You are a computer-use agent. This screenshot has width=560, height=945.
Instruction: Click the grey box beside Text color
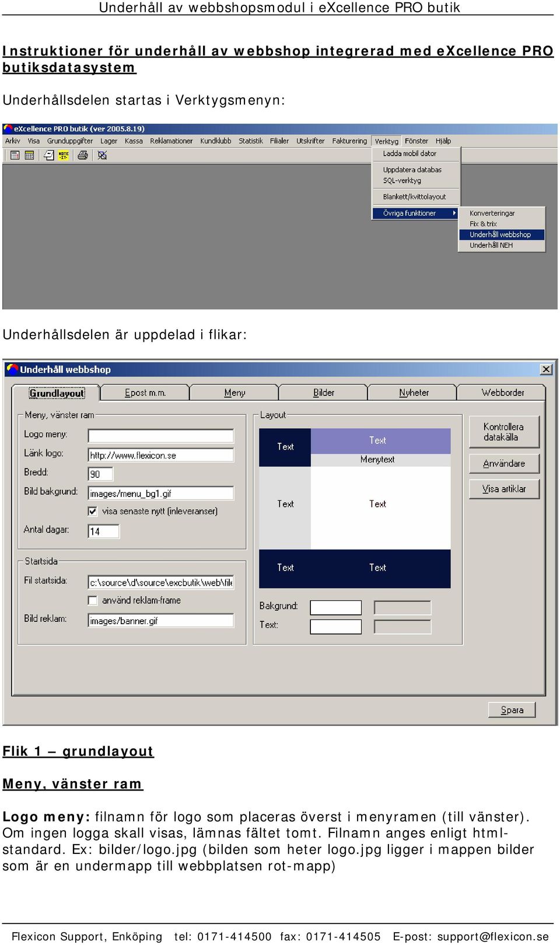click(x=402, y=626)
